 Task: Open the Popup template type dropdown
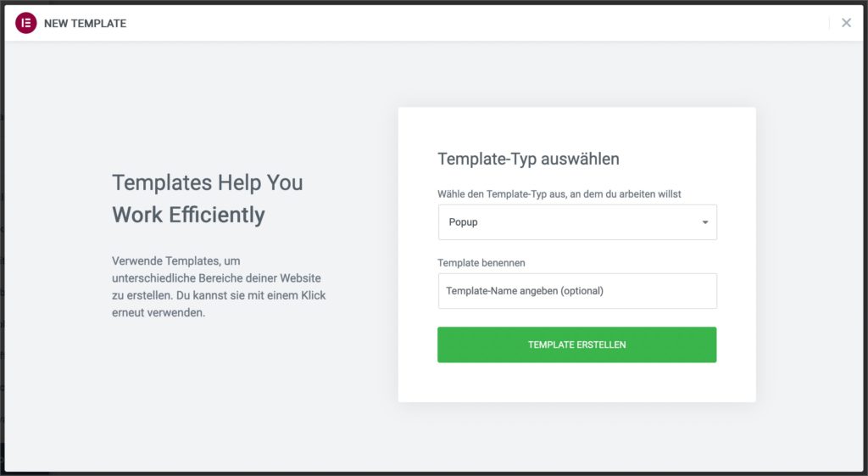click(x=577, y=222)
